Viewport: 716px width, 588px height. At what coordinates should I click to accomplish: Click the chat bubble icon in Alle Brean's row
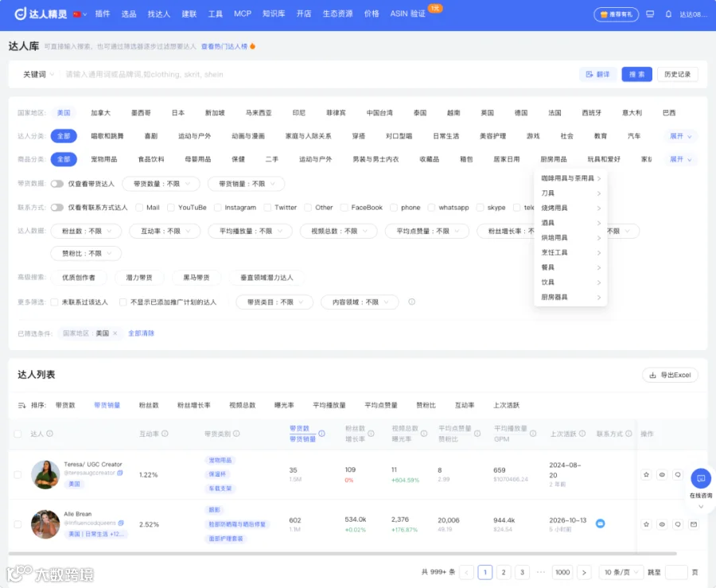coord(678,524)
